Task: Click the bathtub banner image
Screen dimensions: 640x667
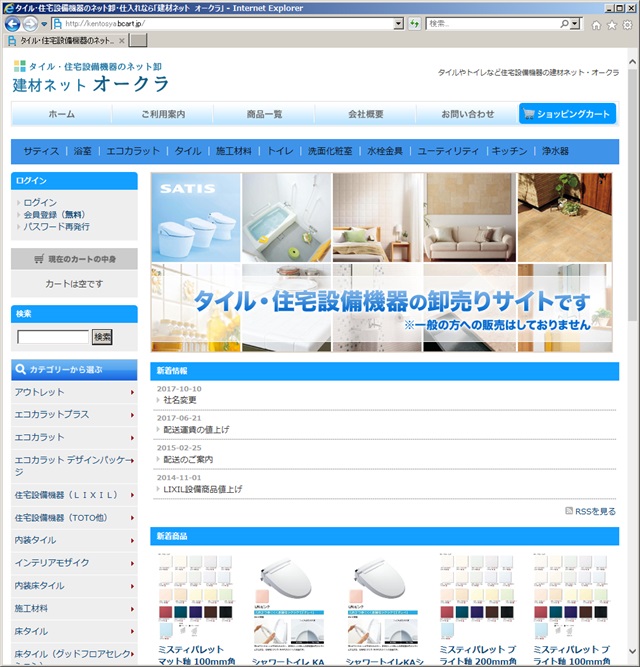Action: [287, 217]
